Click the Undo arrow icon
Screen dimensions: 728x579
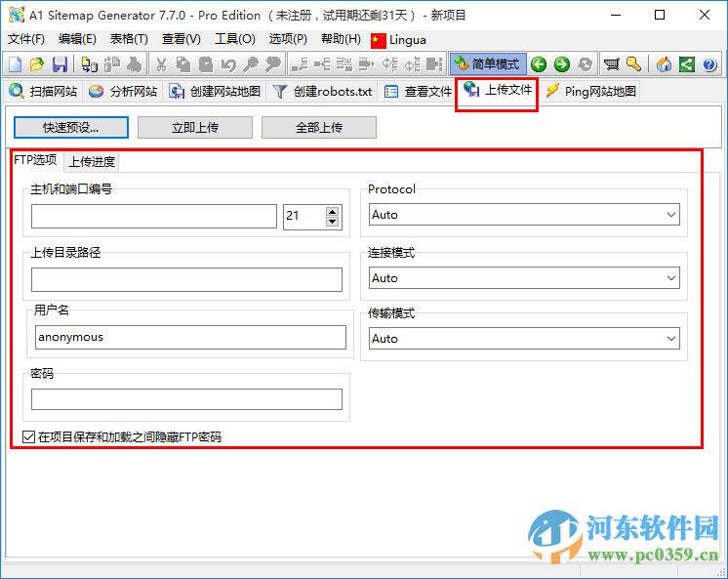pos(228,64)
